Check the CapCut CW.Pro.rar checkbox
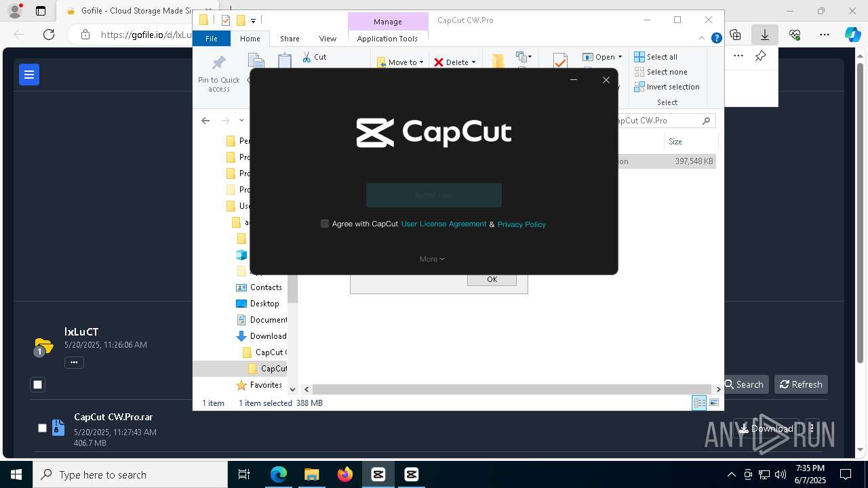Screen dimensions: 868x488 (42, 428)
